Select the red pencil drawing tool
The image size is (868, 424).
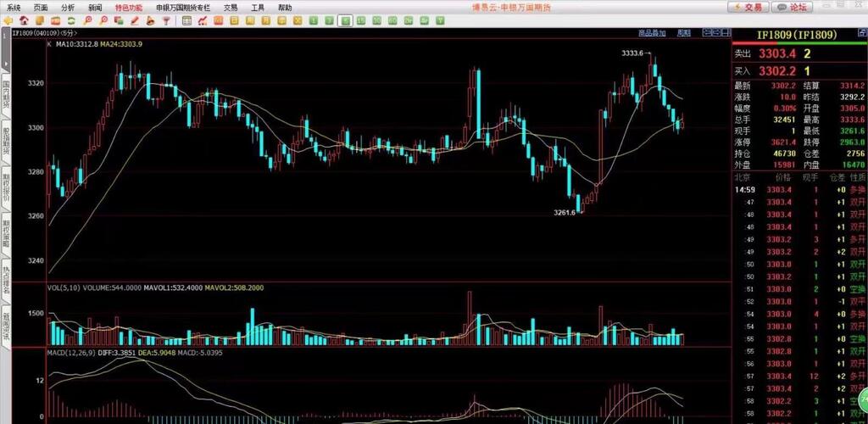click(x=135, y=21)
